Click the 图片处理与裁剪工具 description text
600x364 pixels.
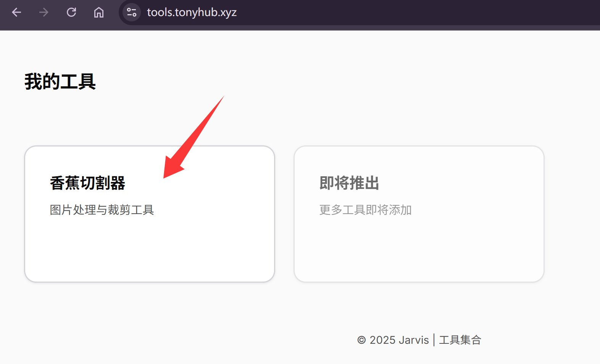[102, 210]
